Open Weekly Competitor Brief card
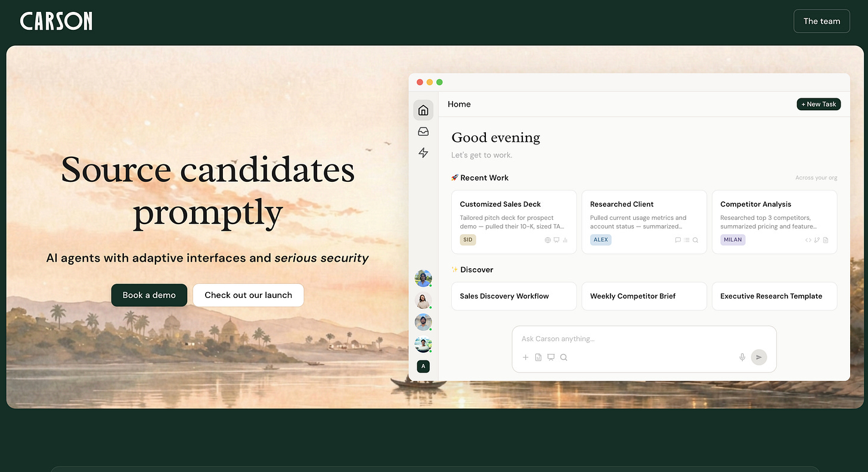868x472 pixels. (x=644, y=296)
